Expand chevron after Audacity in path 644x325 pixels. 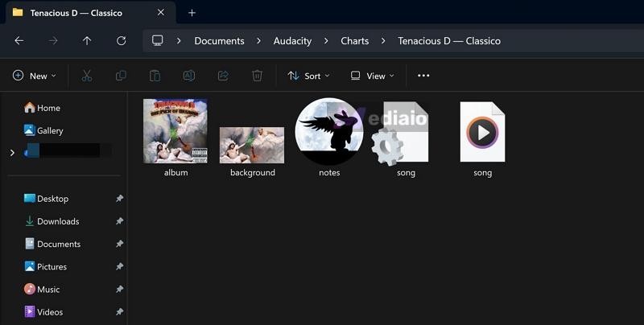click(326, 40)
